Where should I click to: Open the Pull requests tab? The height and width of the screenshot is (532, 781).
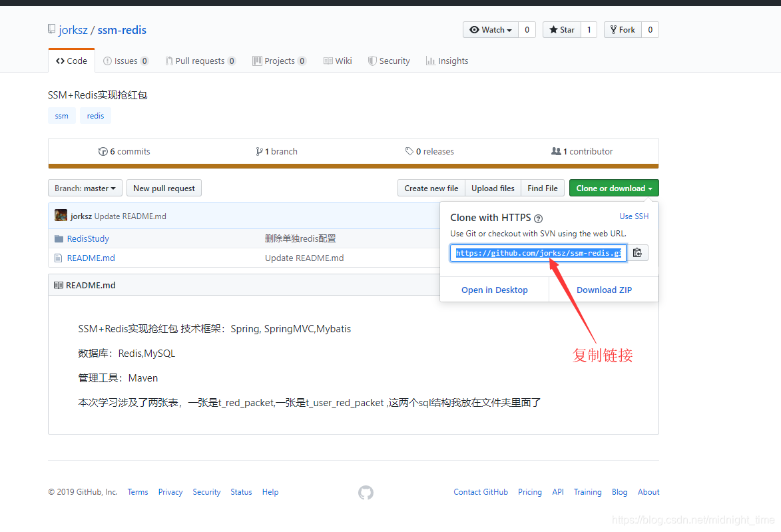200,61
